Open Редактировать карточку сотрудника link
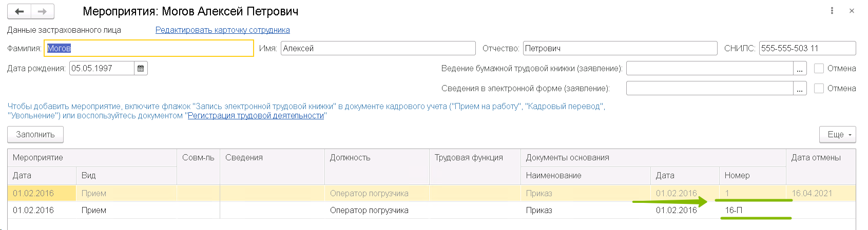The image size is (868, 230). 222,30
